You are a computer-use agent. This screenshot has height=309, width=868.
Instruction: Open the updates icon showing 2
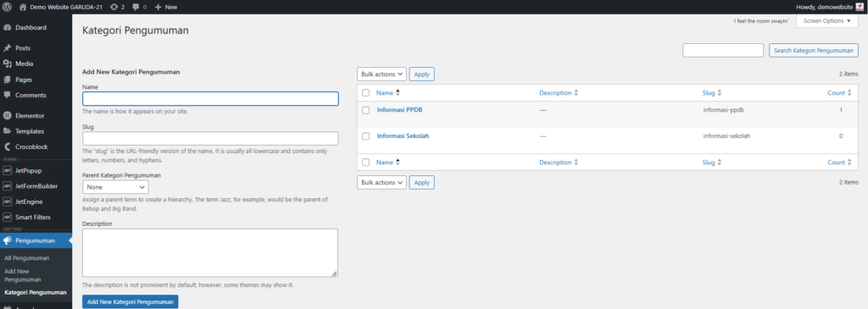(114, 7)
